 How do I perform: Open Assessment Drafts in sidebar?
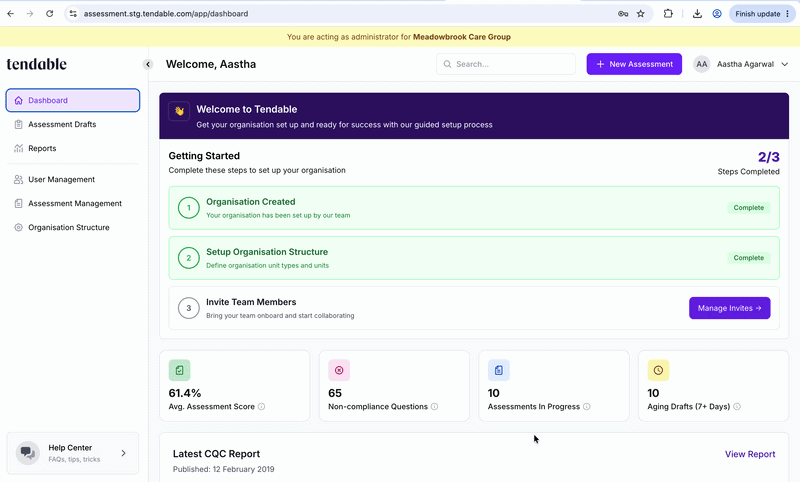point(73,124)
